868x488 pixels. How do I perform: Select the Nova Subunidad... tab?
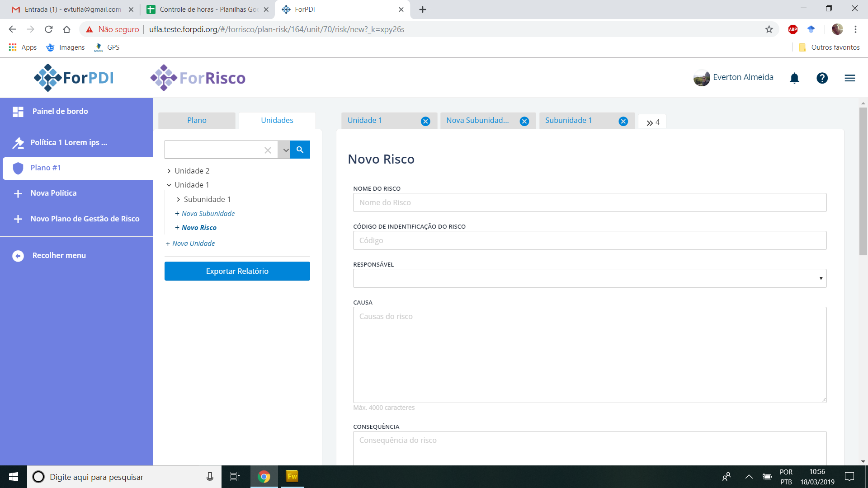click(x=477, y=120)
